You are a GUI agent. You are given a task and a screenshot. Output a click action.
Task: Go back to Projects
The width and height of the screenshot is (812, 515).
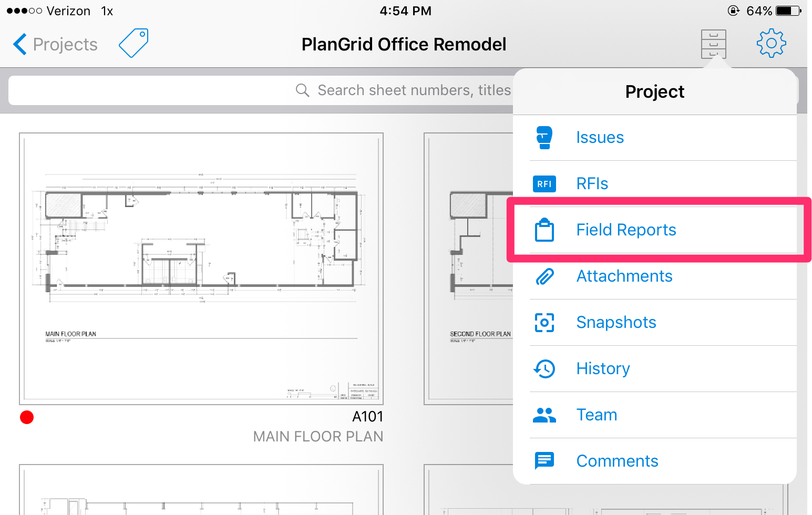(55, 44)
